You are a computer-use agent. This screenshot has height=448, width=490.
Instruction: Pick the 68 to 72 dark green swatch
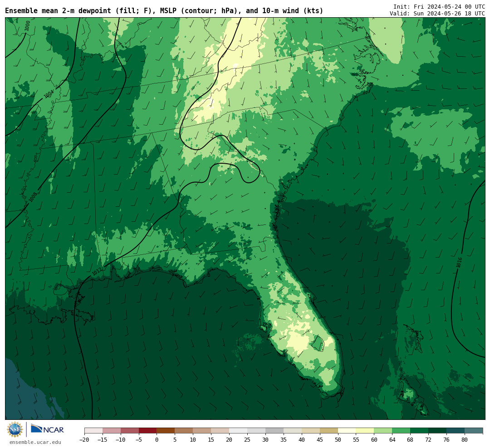420,431
